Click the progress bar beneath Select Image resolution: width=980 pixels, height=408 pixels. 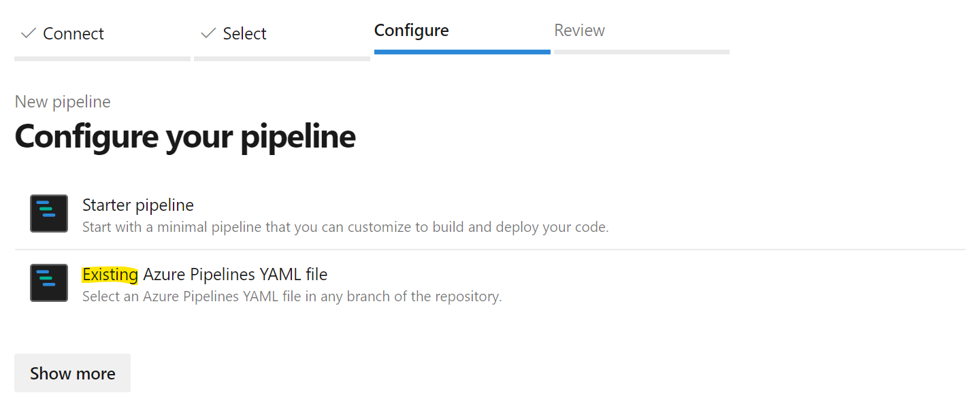282,58
